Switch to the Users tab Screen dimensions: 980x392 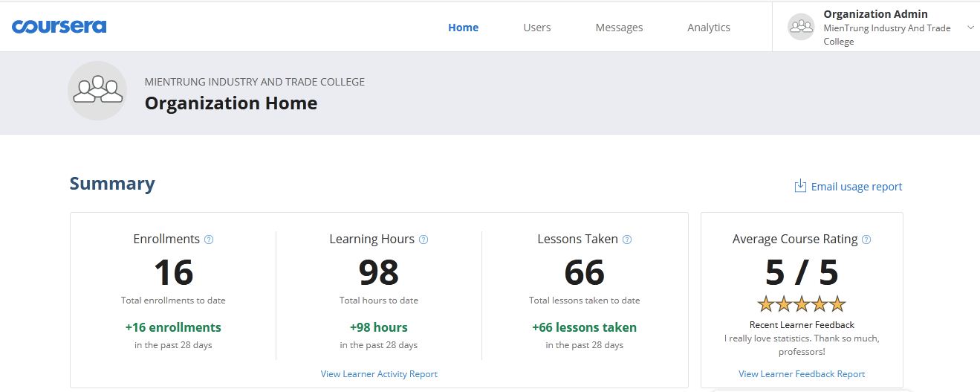[x=536, y=28]
